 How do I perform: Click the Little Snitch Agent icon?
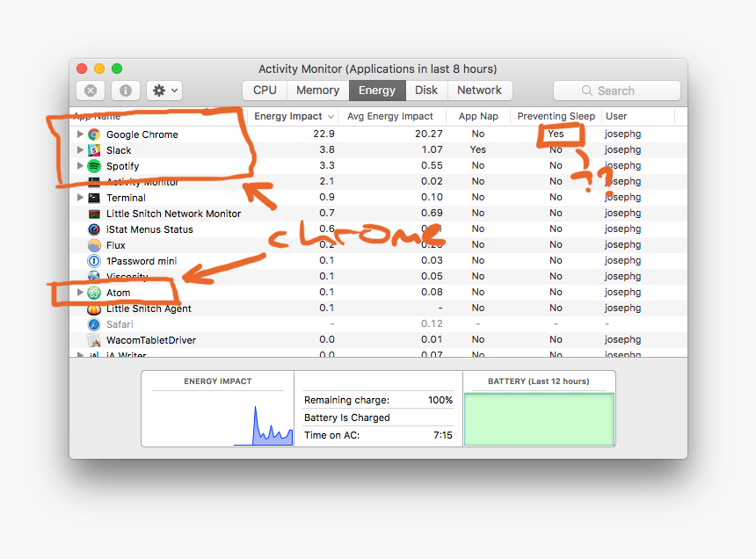pyautogui.click(x=94, y=309)
